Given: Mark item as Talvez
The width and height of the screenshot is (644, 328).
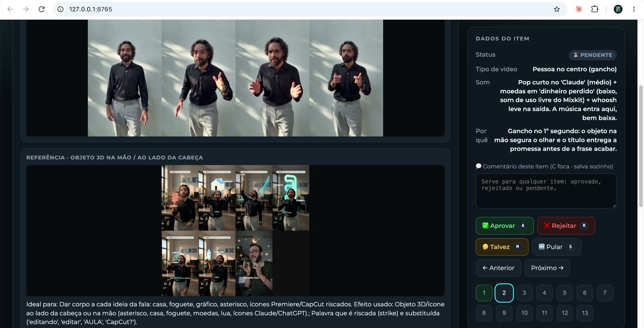Looking at the screenshot, I should [x=502, y=247].
